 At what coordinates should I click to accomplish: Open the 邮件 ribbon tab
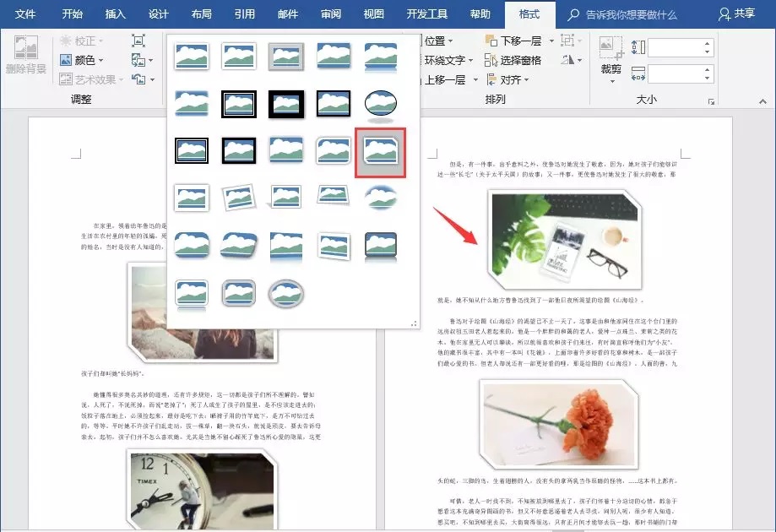(x=288, y=14)
